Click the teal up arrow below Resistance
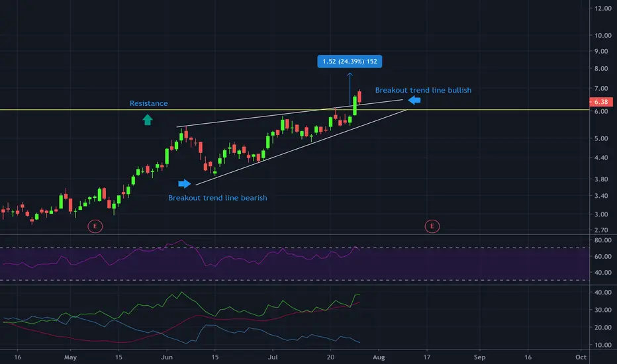 [x=148, y=120]
